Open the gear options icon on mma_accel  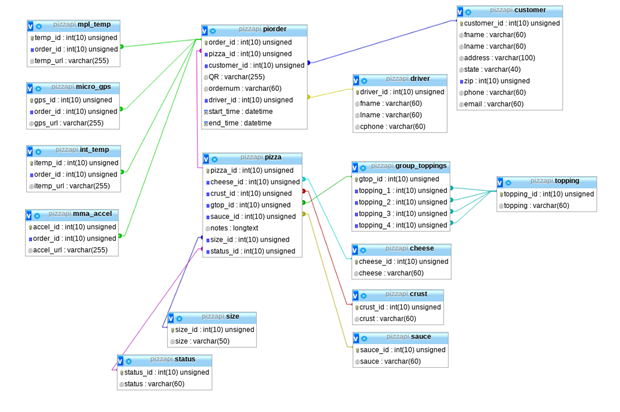pos(37,216)
